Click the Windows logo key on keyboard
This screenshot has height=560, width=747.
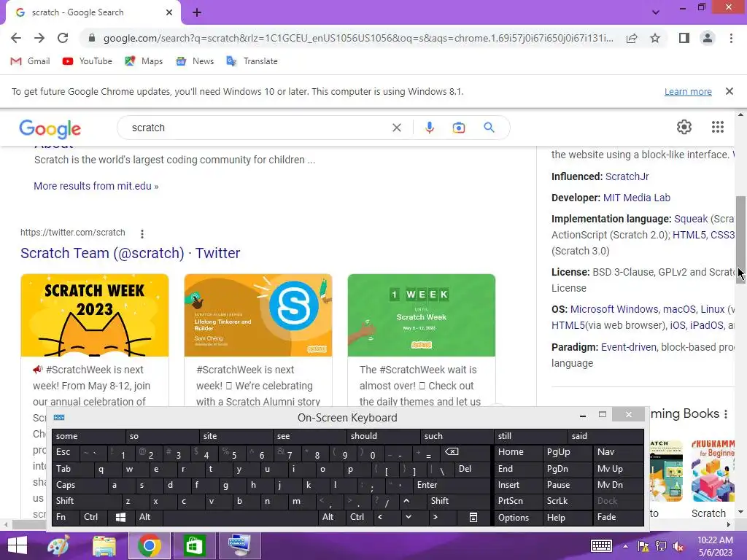121,517
